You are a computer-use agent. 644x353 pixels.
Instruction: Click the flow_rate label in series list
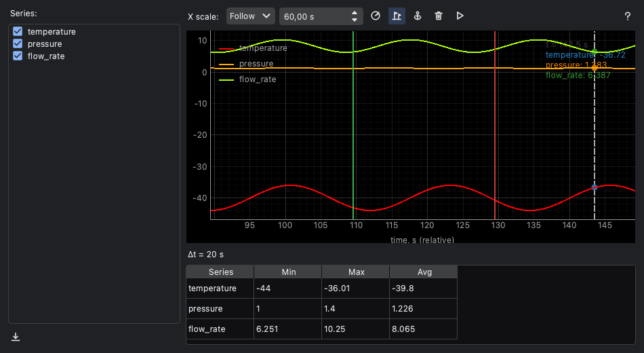pos(46,56)
